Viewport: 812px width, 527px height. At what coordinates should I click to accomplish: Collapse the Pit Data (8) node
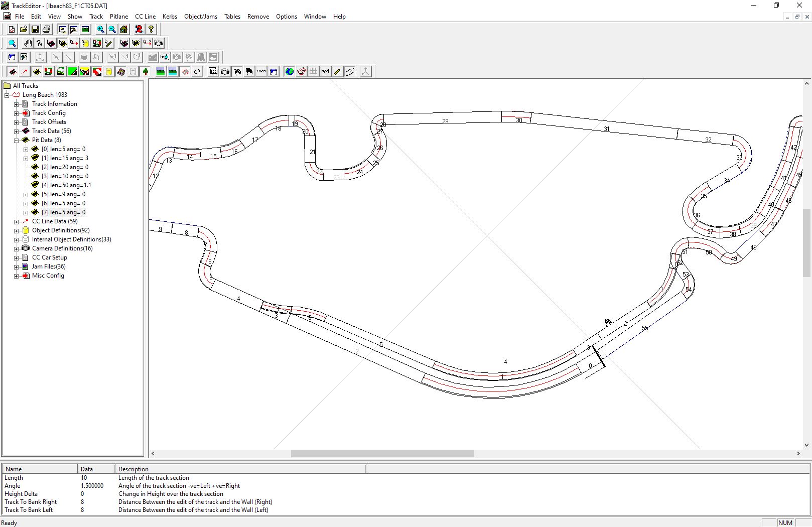click(x=17, y=140)
